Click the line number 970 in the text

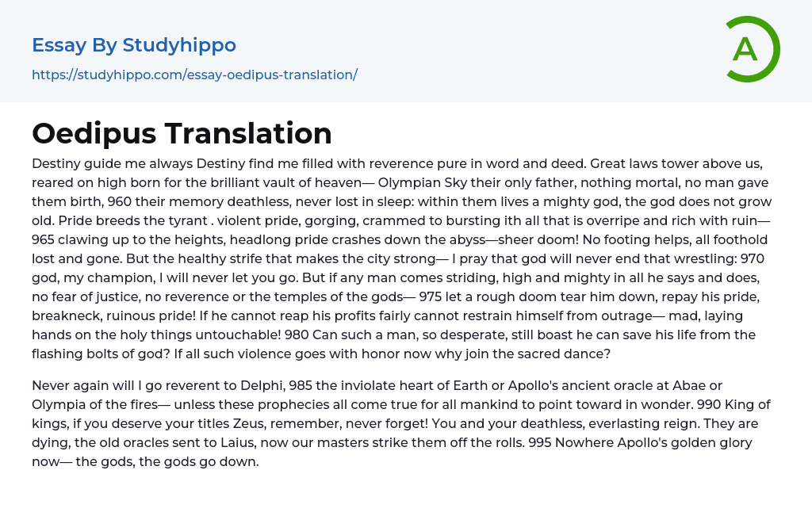point(757,258)
